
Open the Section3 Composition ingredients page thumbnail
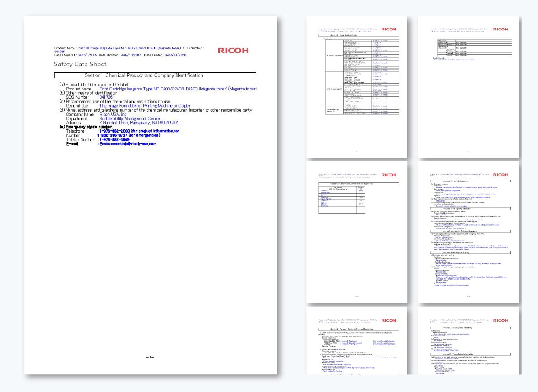pos(356,232)
